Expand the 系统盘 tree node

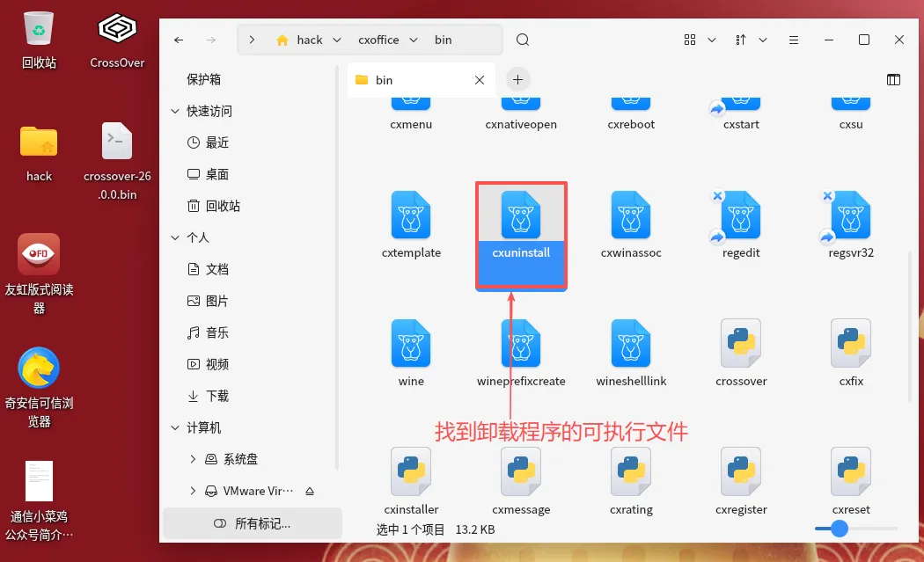193,459
